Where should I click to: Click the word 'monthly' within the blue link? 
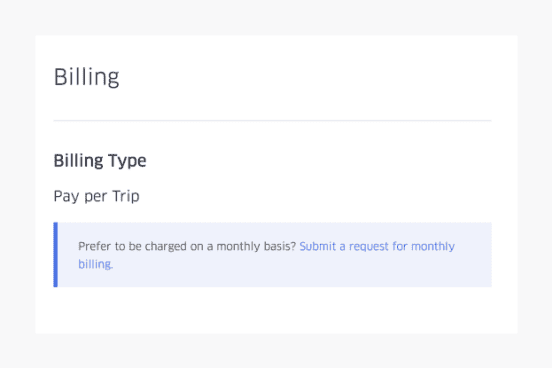433,246
